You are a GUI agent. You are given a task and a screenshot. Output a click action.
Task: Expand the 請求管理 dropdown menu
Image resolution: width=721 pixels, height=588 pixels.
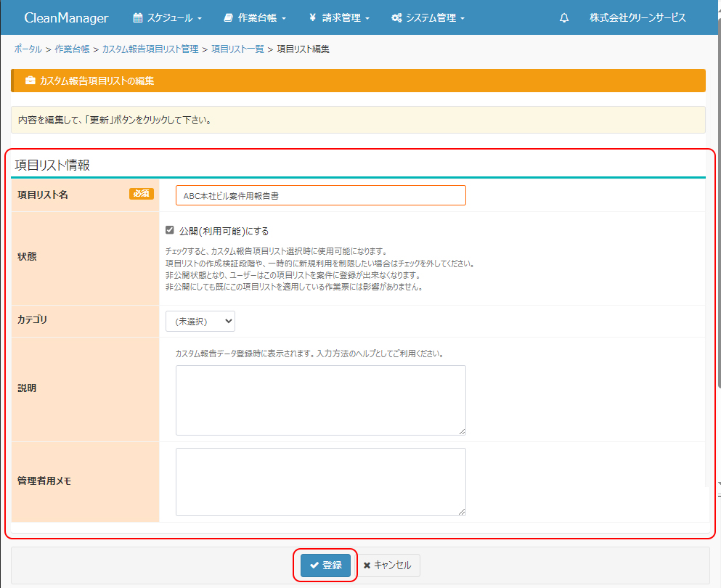pyautogui.click(x=339, y=18)
